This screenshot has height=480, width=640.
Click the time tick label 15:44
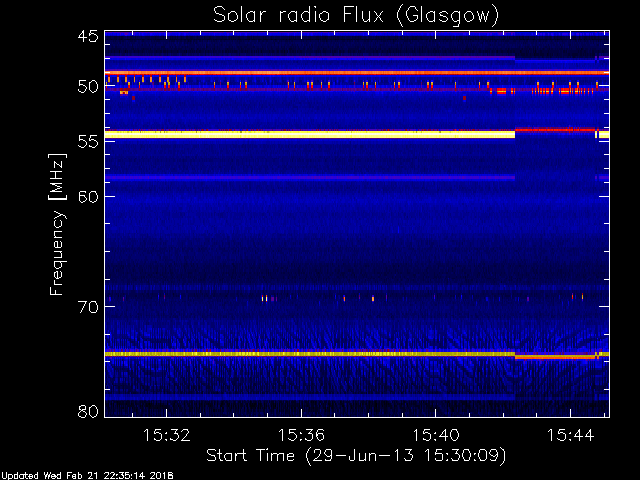[570, 435]
